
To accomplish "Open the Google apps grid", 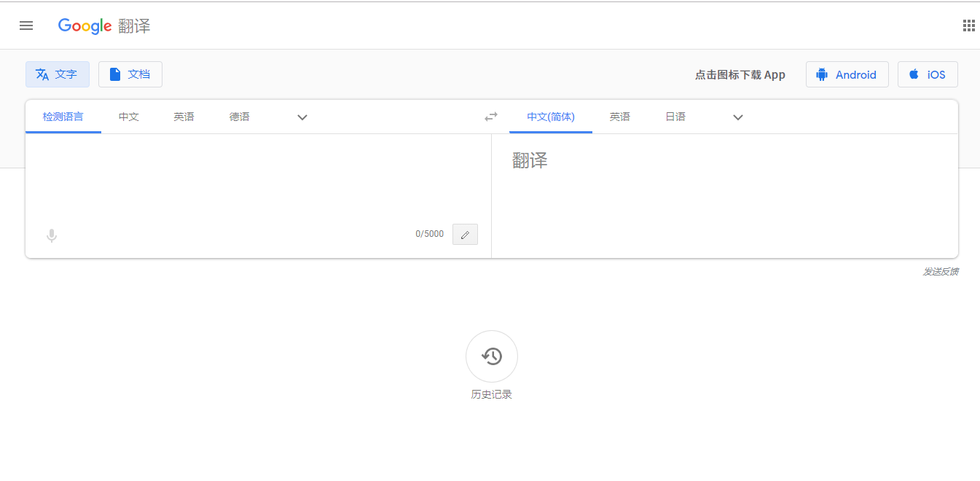I will (x=968, y=26).
